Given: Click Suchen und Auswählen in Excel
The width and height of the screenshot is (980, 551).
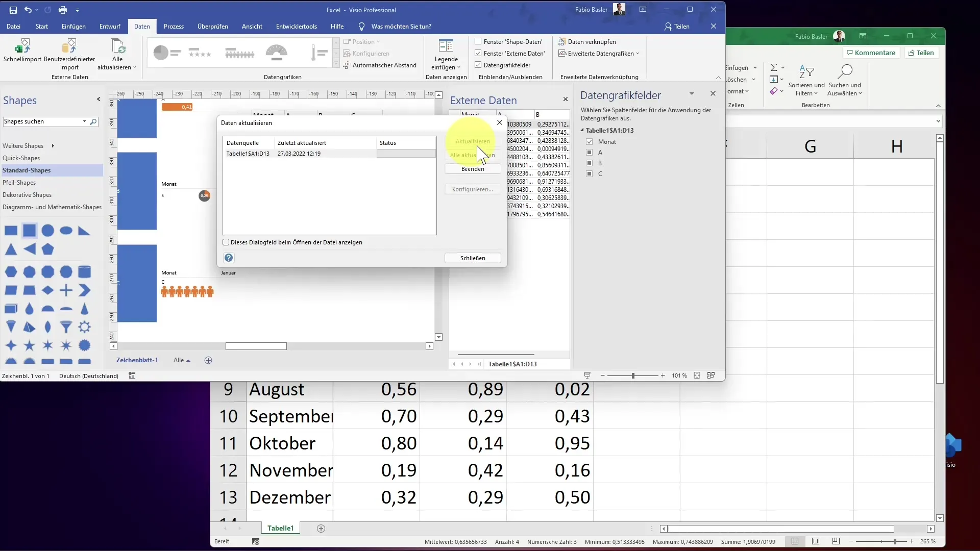Looking at the screenshot, I should point(845,80).
